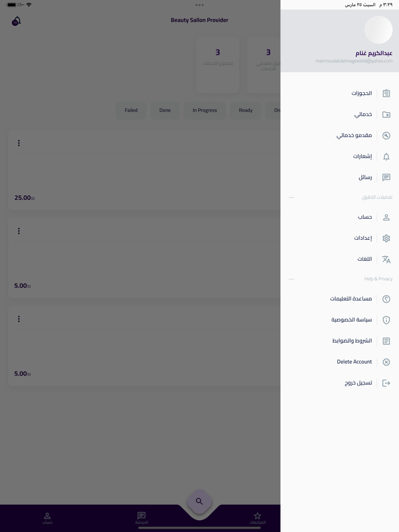
Task: Open خدماتي menu entry
Action: coord(340,114)
